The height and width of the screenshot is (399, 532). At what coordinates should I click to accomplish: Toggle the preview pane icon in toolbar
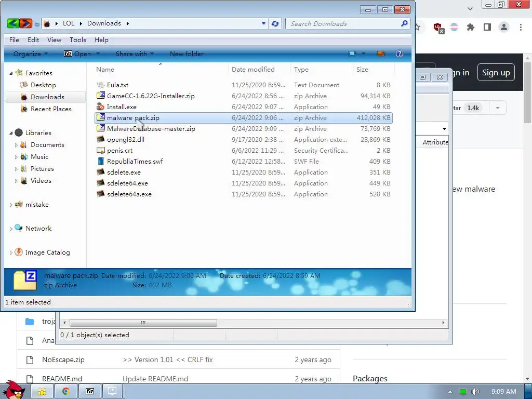(x=381, y=54)
